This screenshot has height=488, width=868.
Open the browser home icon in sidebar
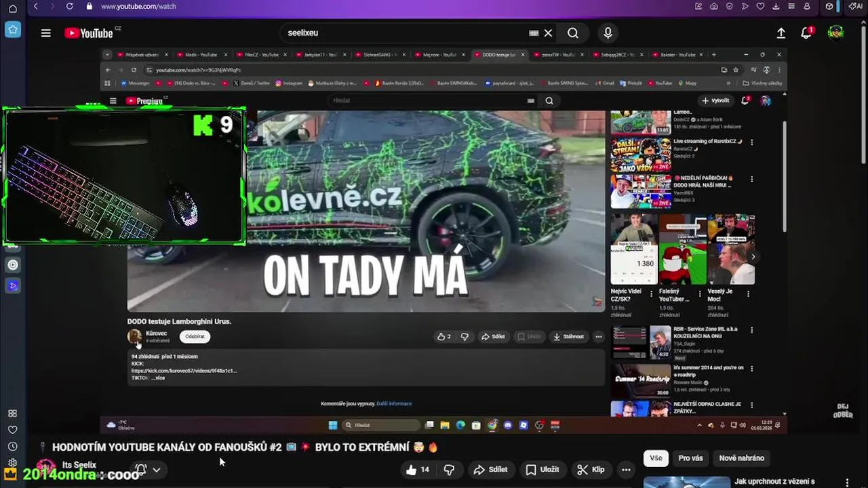tap(12, 8)
